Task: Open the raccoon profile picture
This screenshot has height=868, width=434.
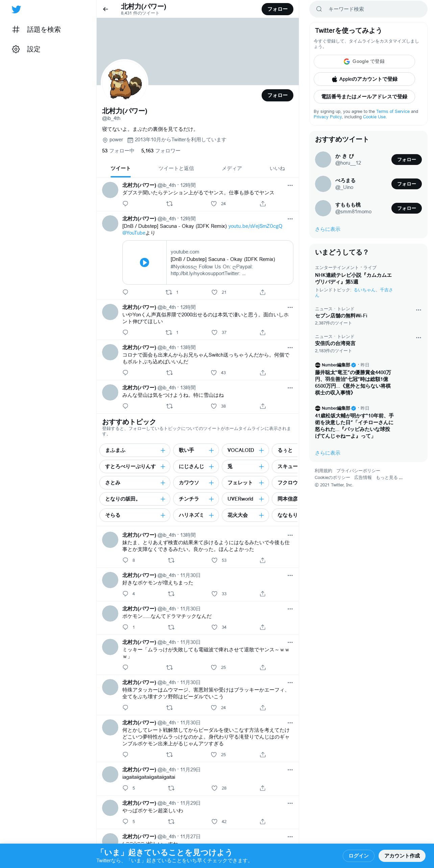Action: (125, 83)
